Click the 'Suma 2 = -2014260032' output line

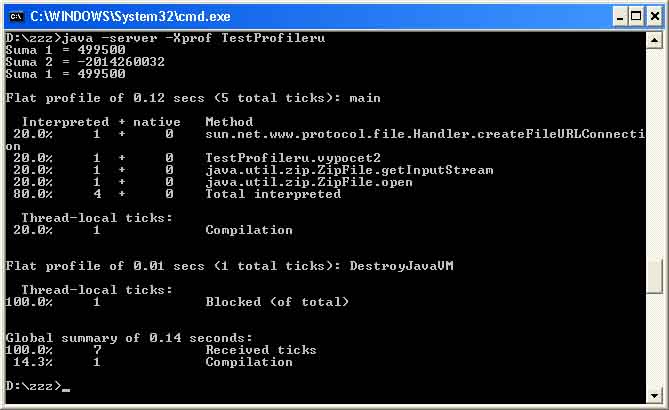pyautogui.click(x=85, y=62)
